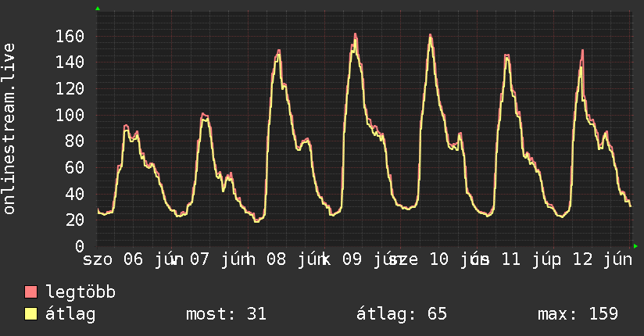Click the 40 y-axis label
This screenshot has height=336, width=644.
[75, 194]
